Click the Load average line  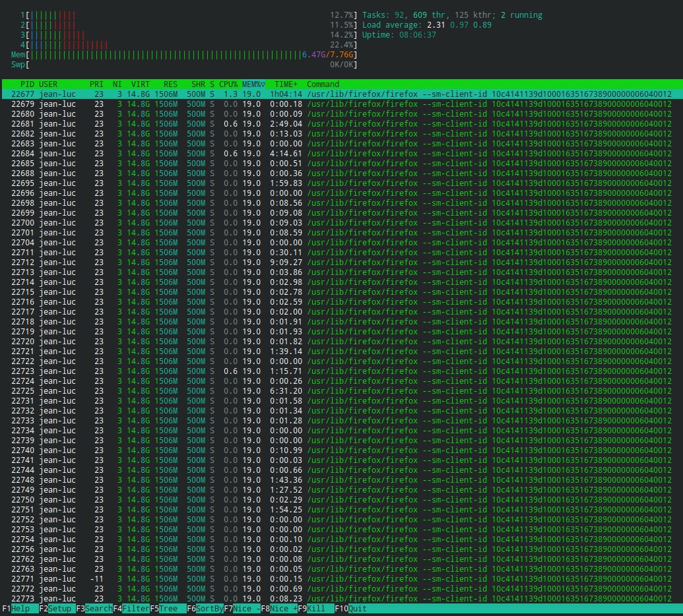(x=426, y=25)
